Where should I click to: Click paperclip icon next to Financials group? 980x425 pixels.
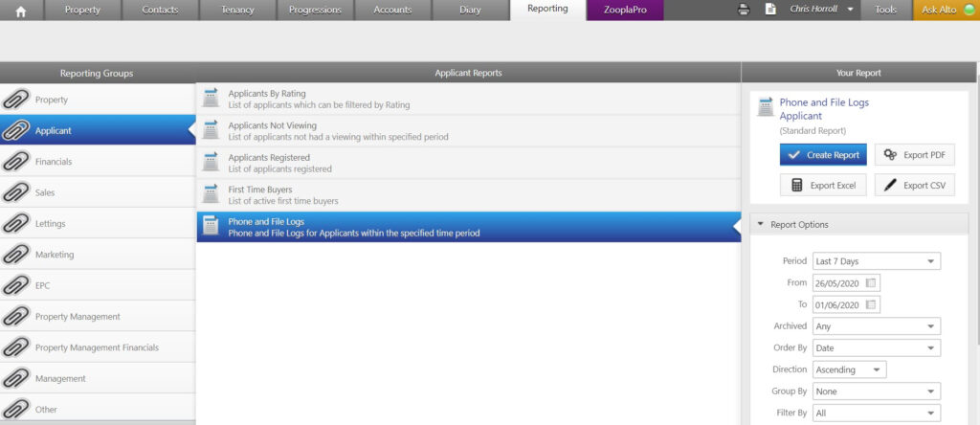pyautogui.click(x=16, y=161)
